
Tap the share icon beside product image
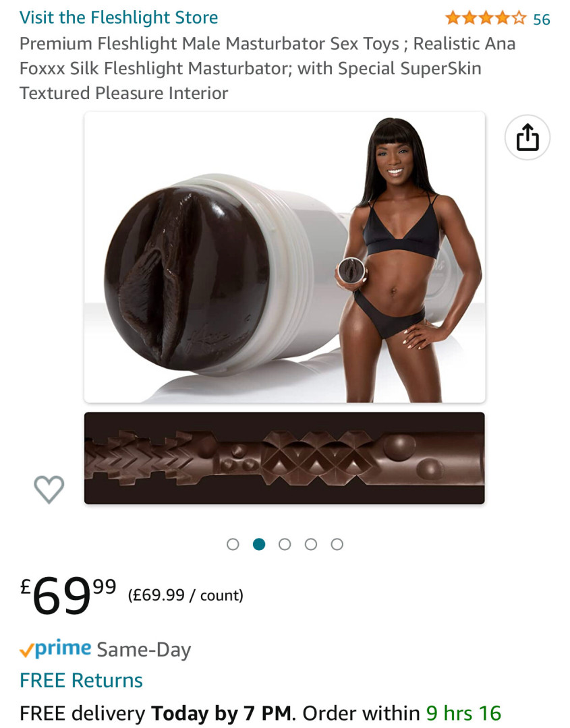[527, 138]
